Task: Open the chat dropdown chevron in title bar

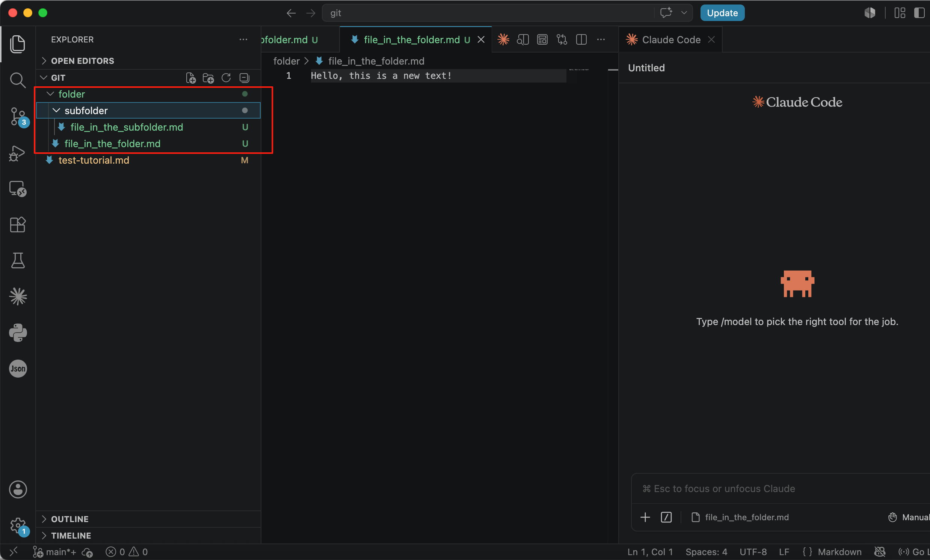Action: point(684,13)
